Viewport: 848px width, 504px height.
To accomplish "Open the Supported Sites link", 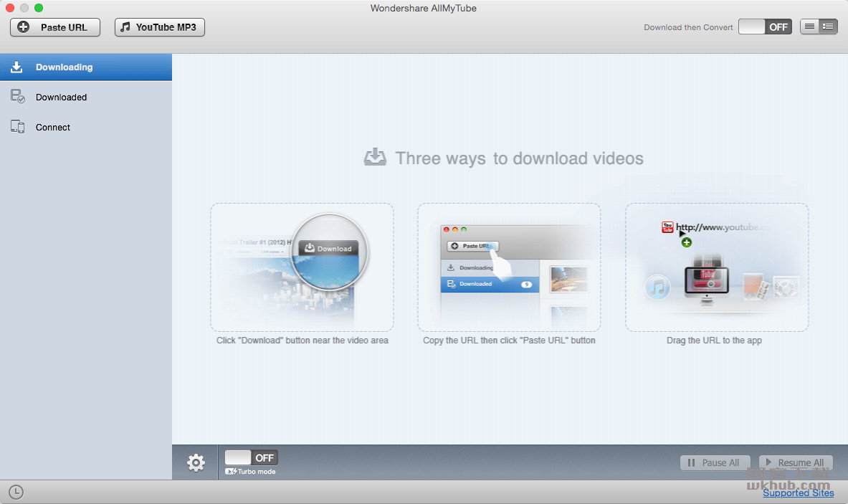I will [799, 493].
